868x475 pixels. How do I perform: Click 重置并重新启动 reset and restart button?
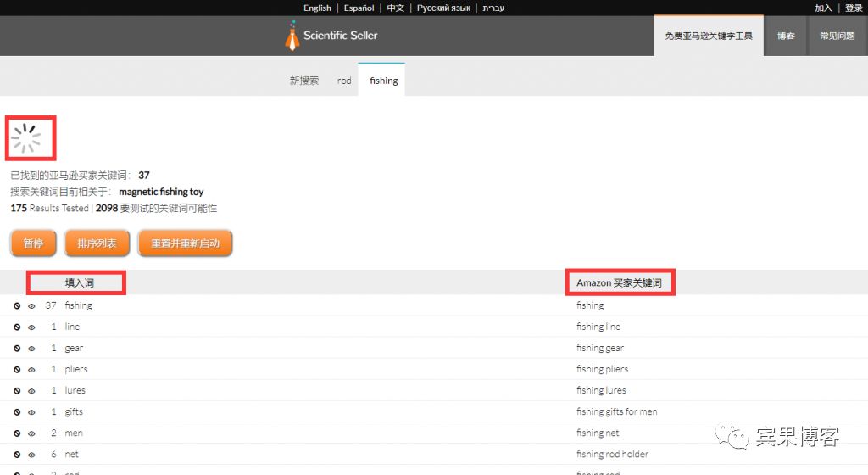pyautogui.click(x=185, y=243)
